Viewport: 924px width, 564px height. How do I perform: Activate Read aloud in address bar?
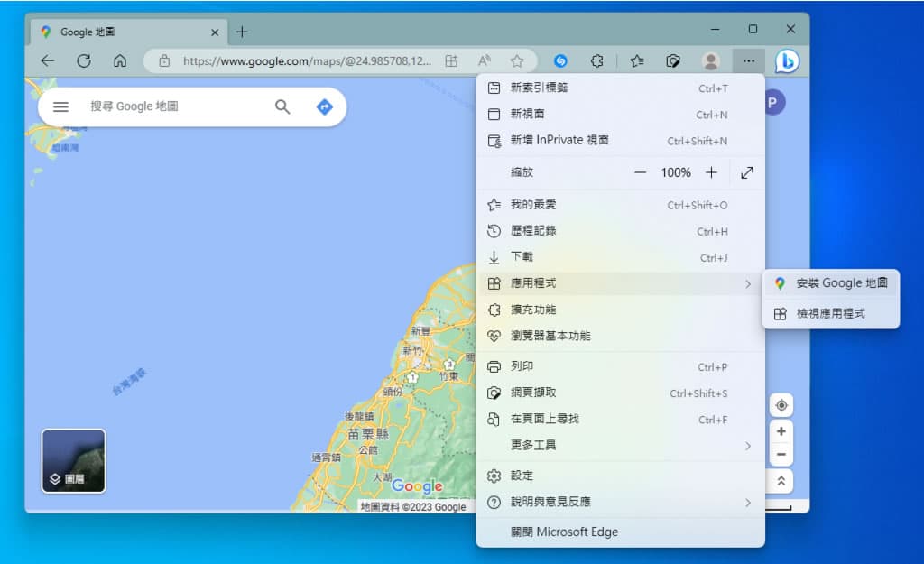[x=484, y=60]
